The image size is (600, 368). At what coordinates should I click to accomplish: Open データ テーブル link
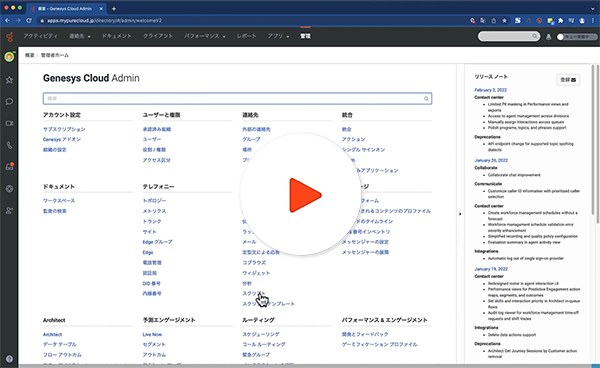click(x=60, y=345)
